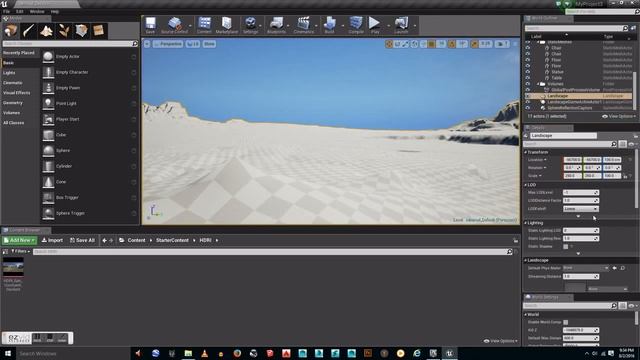The image size is (640, 360).
Task: Toggle Static Shadow checkbox
Action: pos(565,247)
